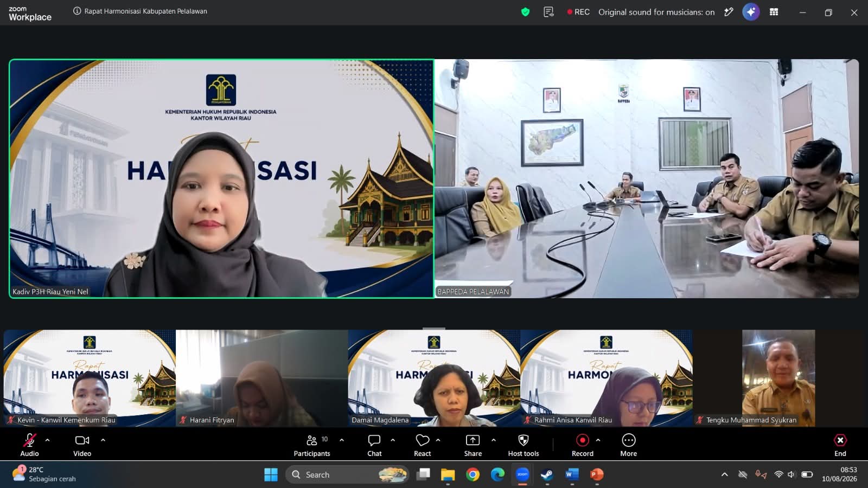Click the taskbar Search box

pyautogui.click(x=348, y=474)
